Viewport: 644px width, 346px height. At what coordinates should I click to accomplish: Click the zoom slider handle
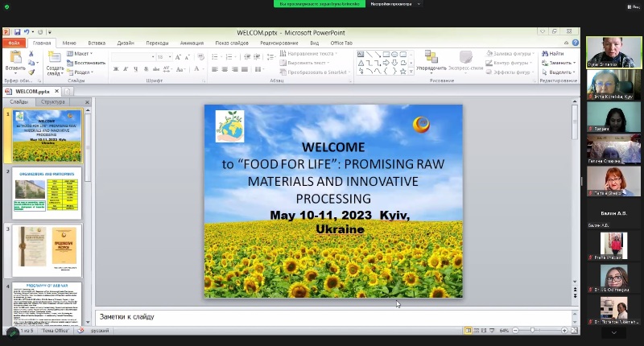[533, 331]
